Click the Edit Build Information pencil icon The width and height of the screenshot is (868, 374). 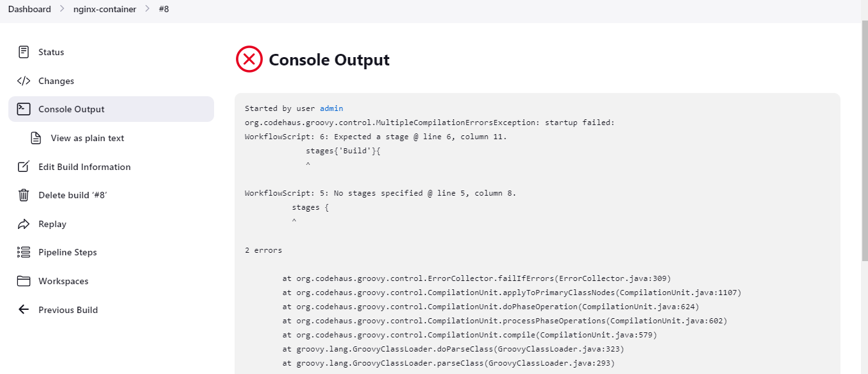pos(24,167)
